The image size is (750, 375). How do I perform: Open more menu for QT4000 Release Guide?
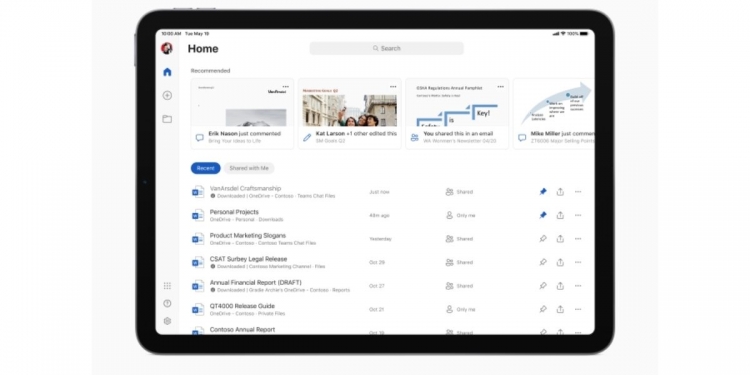click(578, 309)
